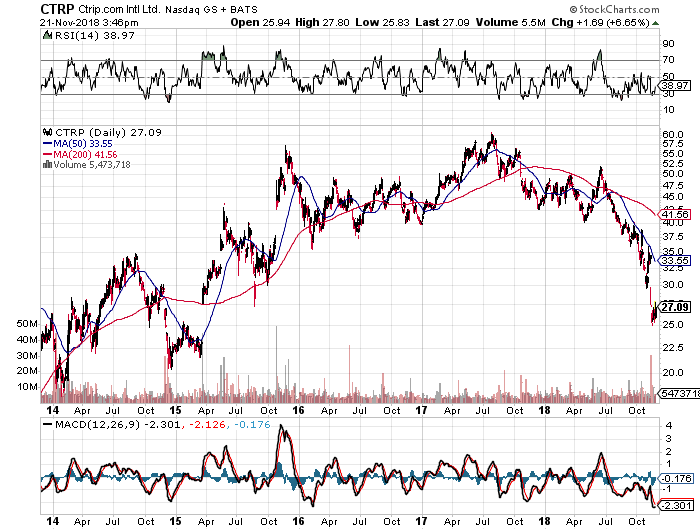Screen dimensions: 700x530
Task: Click the red -2.126 MACD signal value
Action: pos(208,425)
